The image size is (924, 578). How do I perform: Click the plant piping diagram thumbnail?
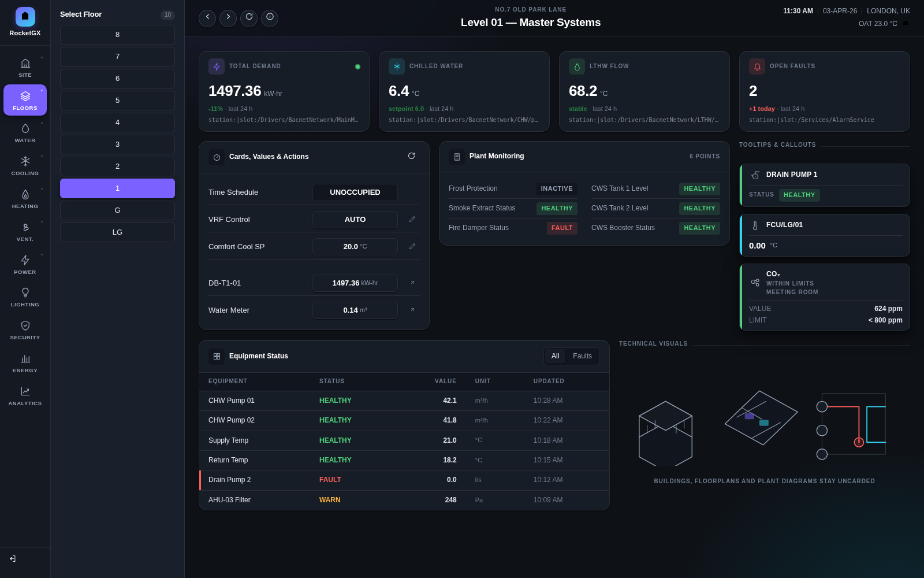pos(851,427)
